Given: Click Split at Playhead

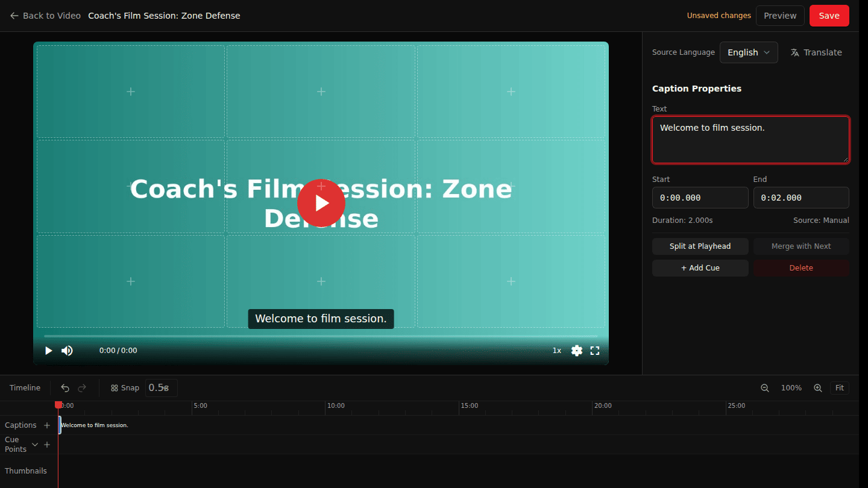Looking at the screenshot, I should [x=700, y=246].
